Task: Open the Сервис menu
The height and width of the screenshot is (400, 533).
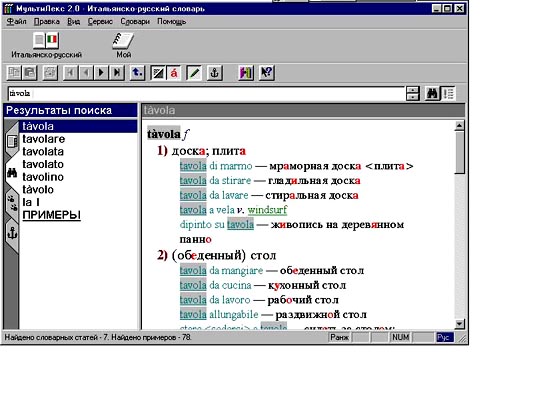Action: [x=100, y=22]
